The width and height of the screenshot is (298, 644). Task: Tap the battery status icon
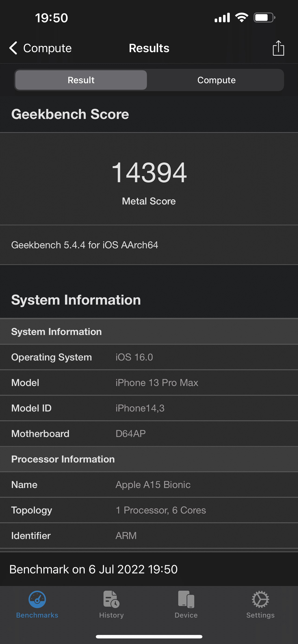[264, 18]
